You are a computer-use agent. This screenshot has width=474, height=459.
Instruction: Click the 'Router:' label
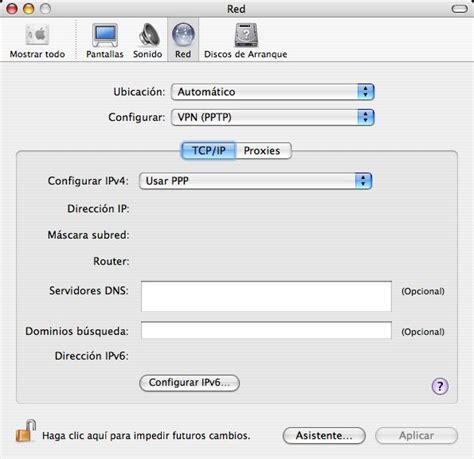[111, 261]
